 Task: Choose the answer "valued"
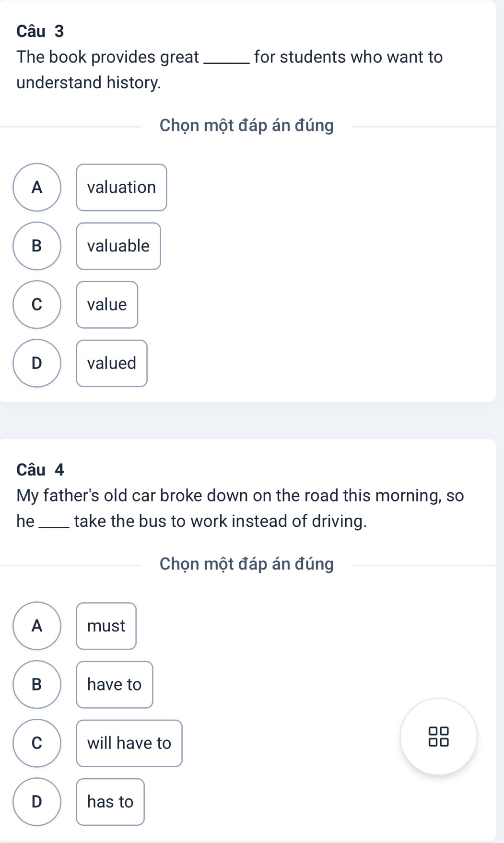coord(111,363)
